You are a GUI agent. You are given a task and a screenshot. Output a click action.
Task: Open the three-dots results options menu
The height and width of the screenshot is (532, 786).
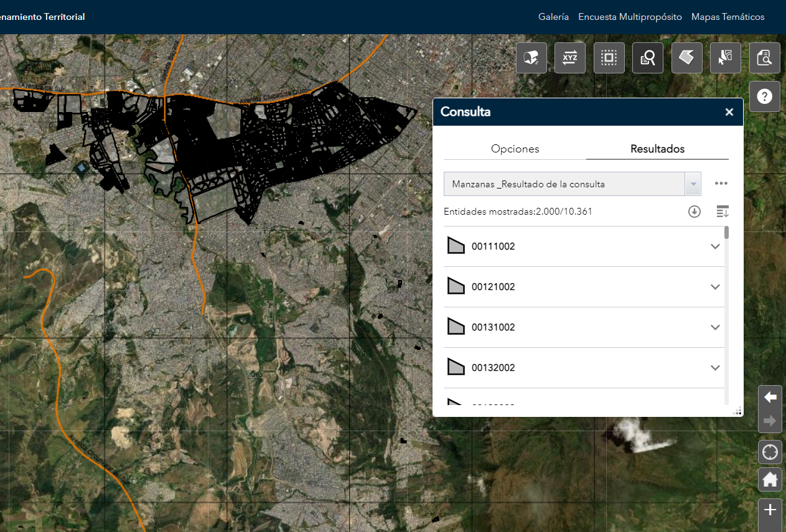[721, 184]
